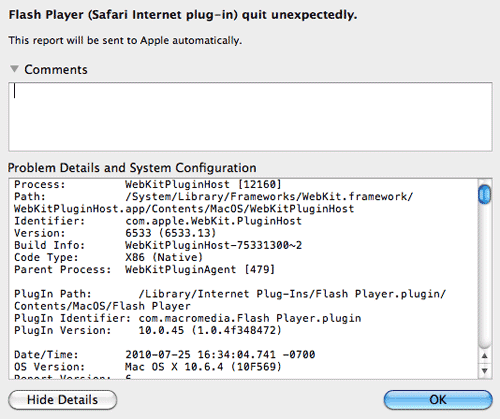Click the scroll up arrow in details pane
Screen dimensions: 500x420
485,356
